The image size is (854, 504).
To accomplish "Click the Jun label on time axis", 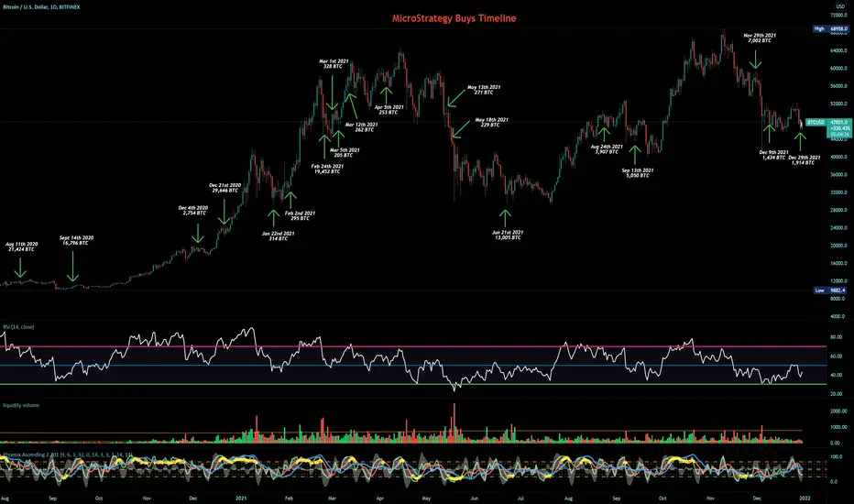I will 475,498.
